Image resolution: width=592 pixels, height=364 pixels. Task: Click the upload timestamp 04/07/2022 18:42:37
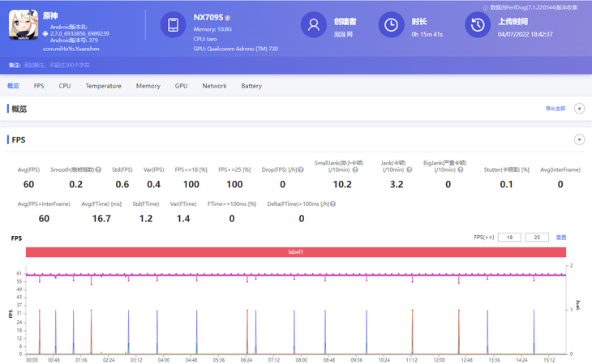tap(526, 34)
